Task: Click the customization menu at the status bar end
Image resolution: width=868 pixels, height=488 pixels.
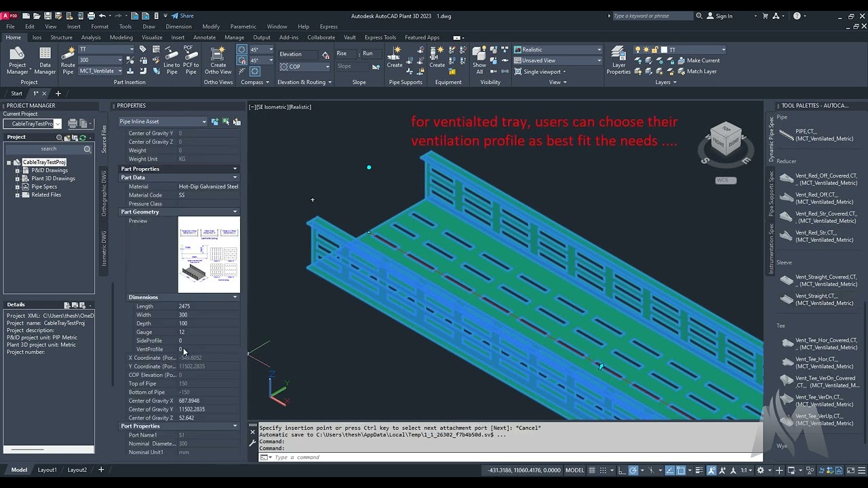Action: point(860,470)
